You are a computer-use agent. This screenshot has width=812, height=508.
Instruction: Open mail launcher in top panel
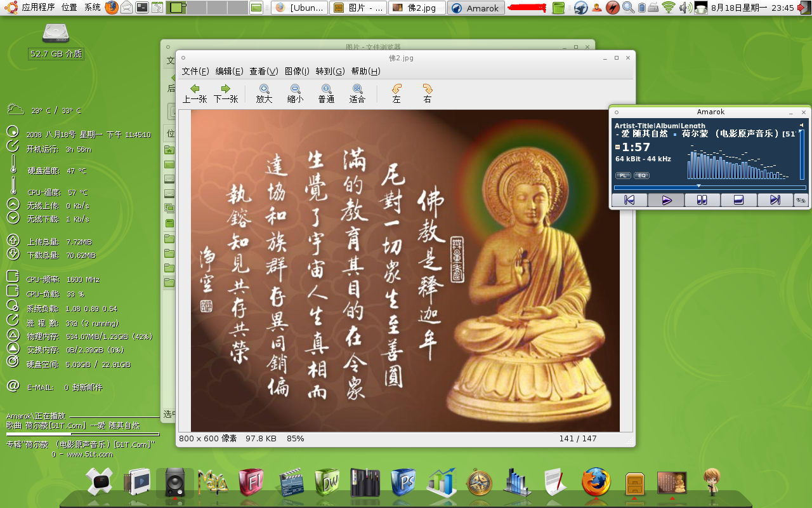(127, 8)
